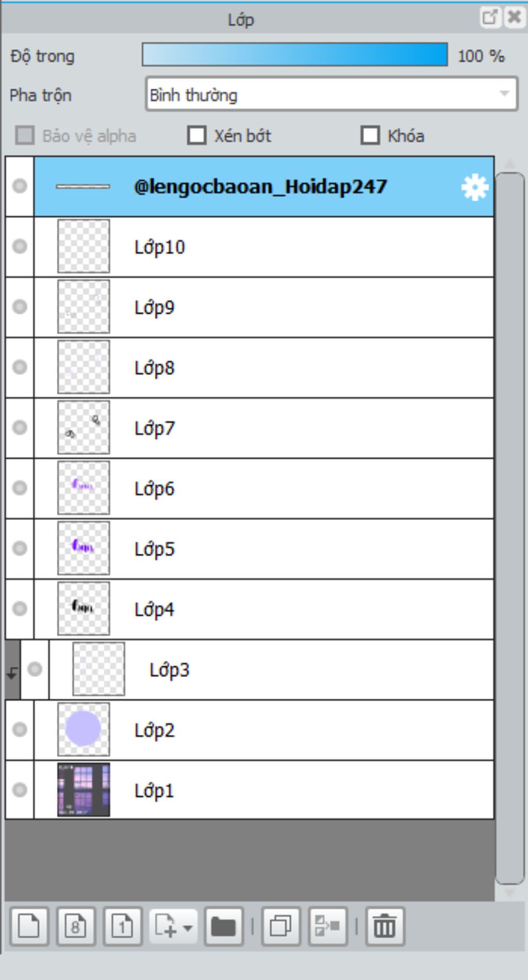Add a new color layer
528x980 pixels.
(29, 926)
